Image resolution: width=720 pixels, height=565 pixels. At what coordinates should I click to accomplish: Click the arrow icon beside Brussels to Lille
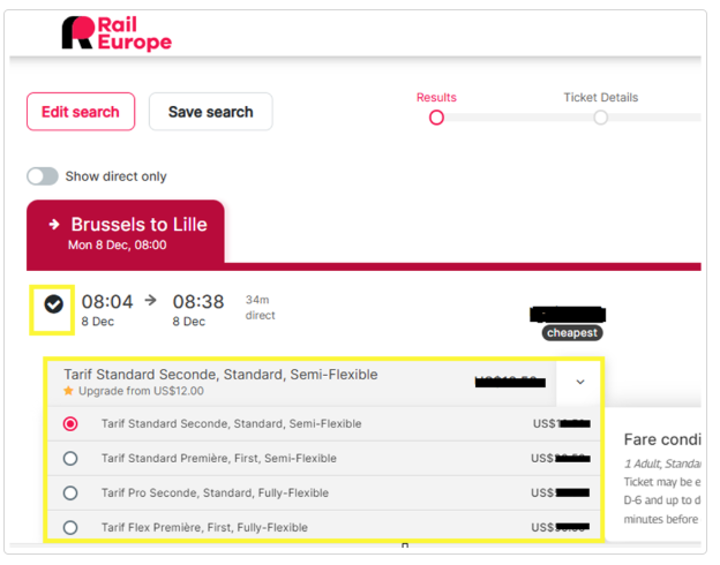click(x=54, y=225)
